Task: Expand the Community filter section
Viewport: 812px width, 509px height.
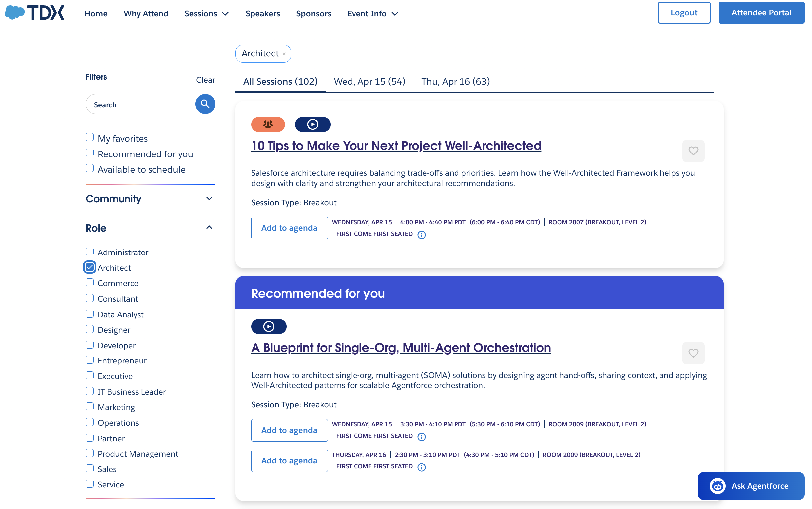Action: [x=209, y=199]
